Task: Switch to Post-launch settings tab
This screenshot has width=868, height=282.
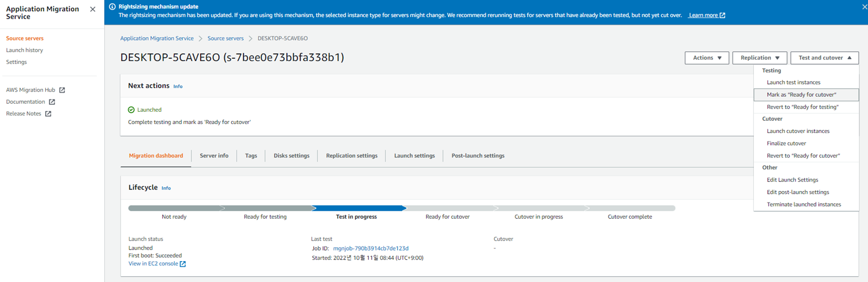Action: point(478,156)
